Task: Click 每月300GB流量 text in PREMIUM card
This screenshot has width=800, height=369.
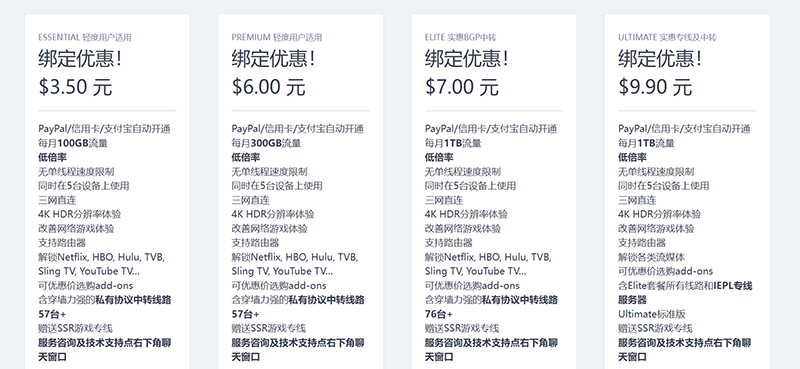Action: [266, 143]
